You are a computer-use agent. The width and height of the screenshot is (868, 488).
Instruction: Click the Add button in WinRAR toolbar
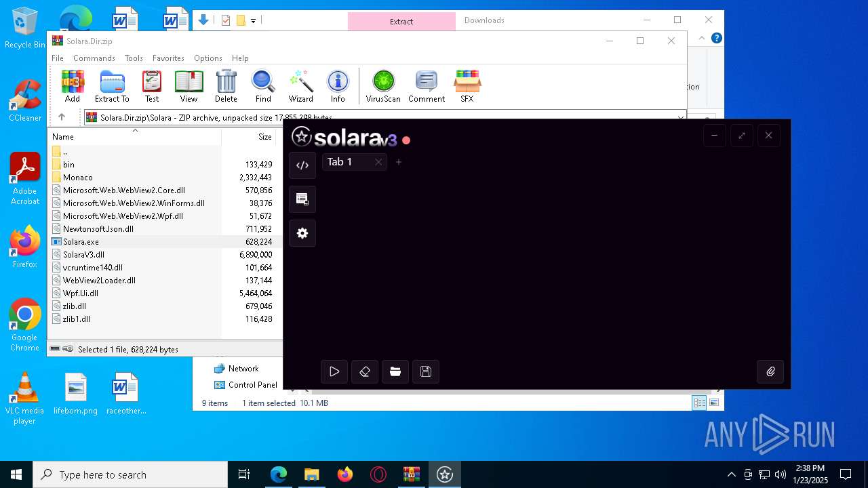point(73,86)
